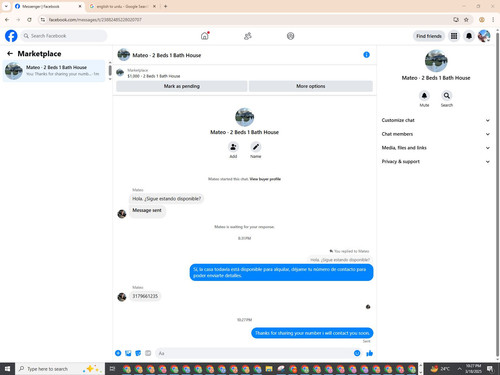Switch to english to urdu Google tab
Viewport: 500px width, 375px height.
pyautogui.click(x=122, y=6)
